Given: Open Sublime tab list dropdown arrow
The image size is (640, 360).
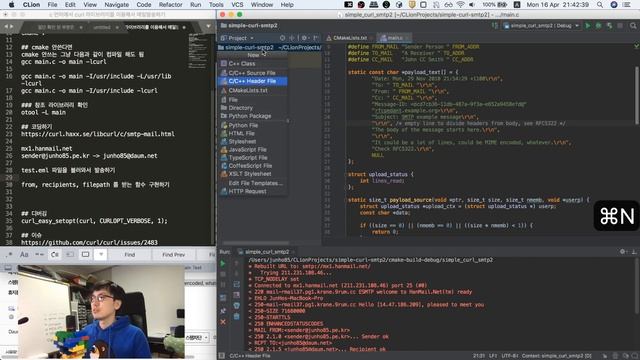Looking at the screenshot, I should coord(209,27).
